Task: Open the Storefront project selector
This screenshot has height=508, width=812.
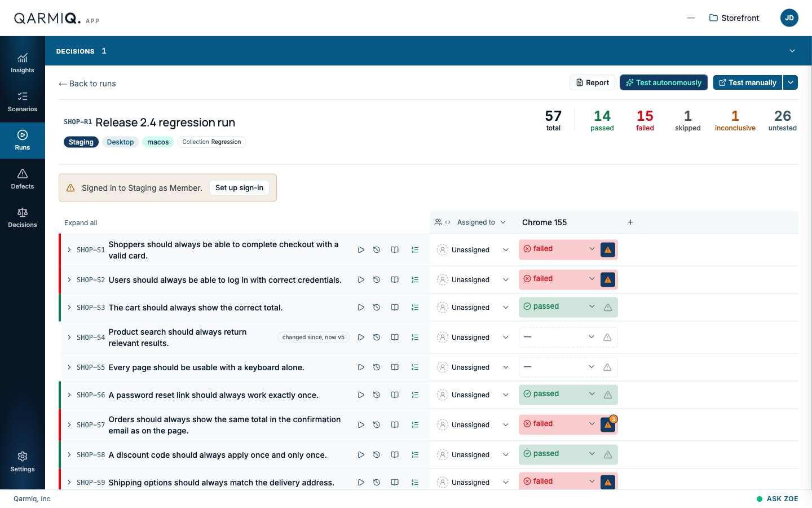Action: (734, 18)
